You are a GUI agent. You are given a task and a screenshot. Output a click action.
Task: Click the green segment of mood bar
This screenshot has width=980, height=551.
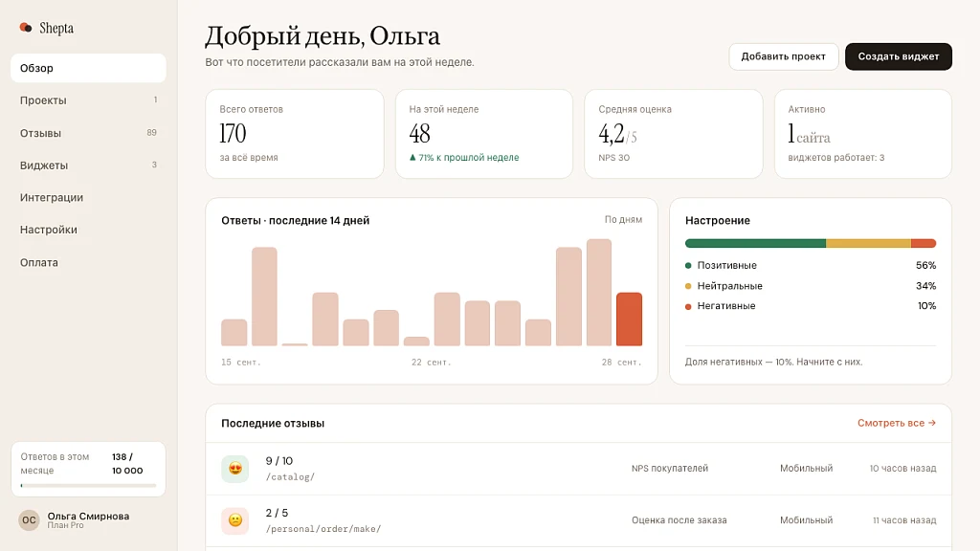point(755,243)
